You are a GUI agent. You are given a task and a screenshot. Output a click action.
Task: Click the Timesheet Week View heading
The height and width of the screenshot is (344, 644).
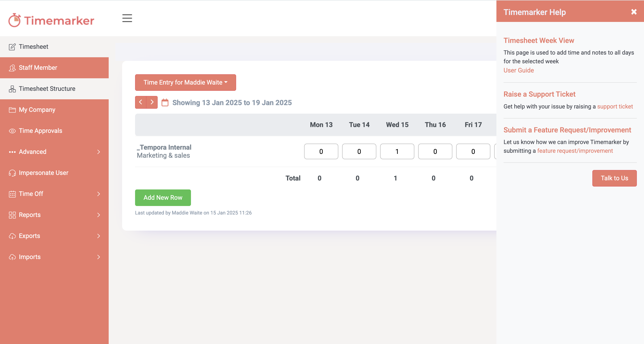[x=538, y=40]
